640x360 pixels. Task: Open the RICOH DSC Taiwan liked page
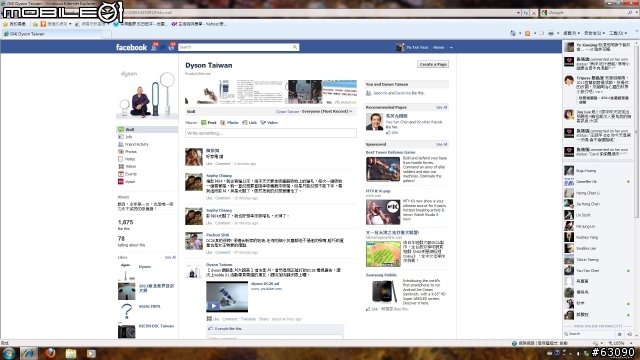click(156, 326)
